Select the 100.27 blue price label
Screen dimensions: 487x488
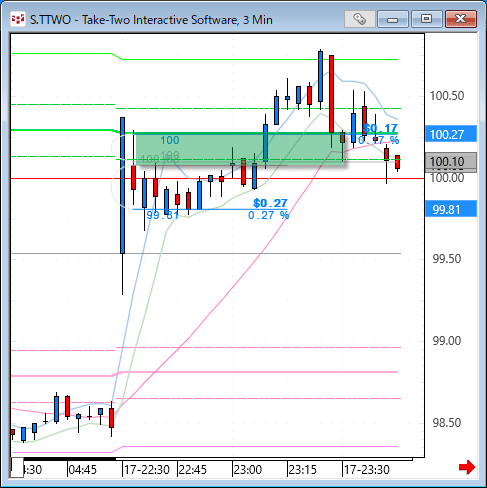tap(451, 134)
